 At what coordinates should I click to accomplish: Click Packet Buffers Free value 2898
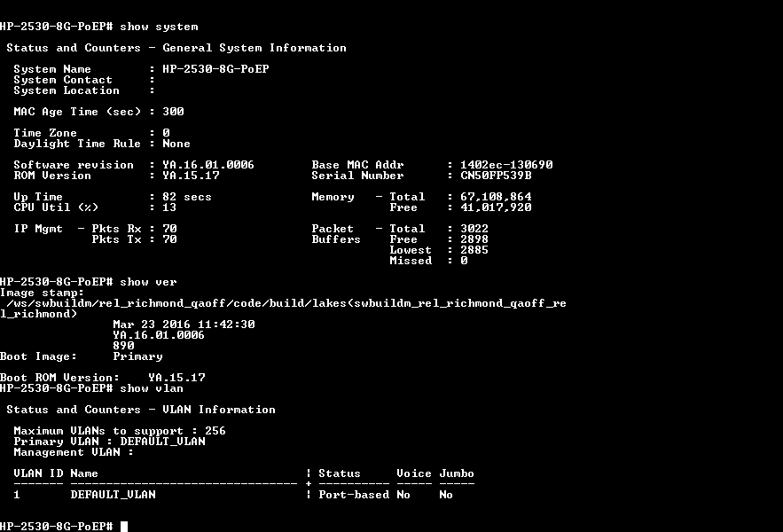coord(474,239)
